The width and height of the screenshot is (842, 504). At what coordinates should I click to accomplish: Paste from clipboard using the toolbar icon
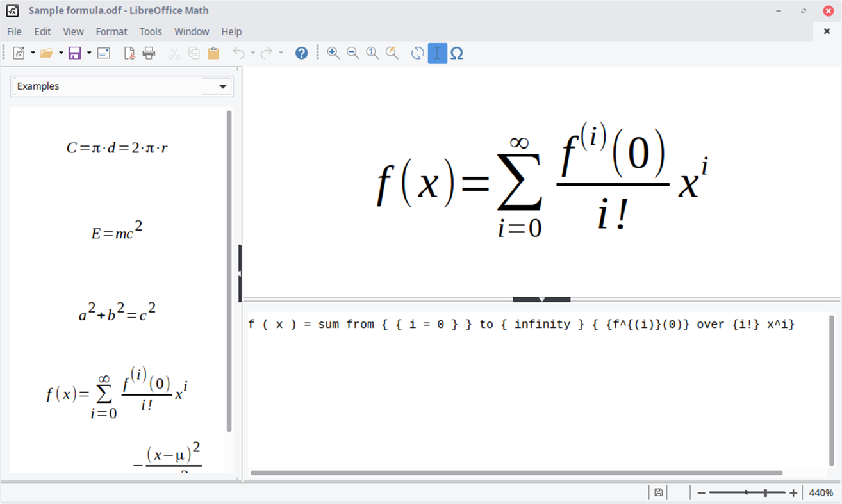213,53
